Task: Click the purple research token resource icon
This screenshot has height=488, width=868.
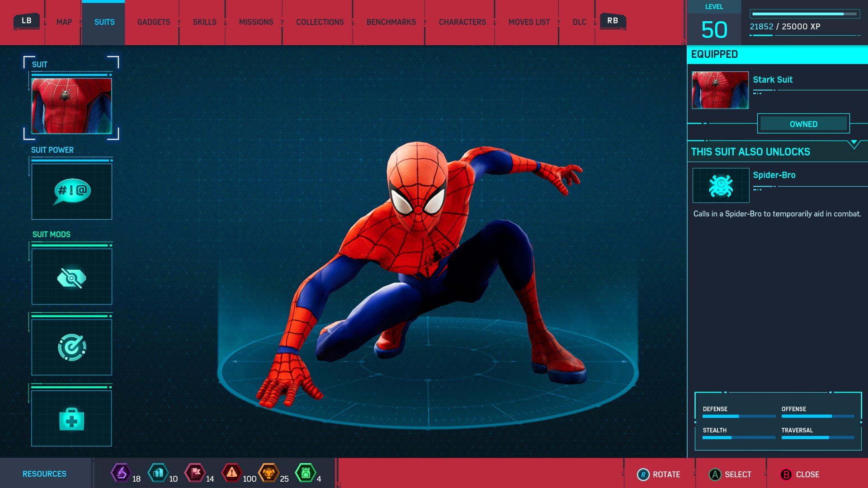Action: (x=121, y=473)
